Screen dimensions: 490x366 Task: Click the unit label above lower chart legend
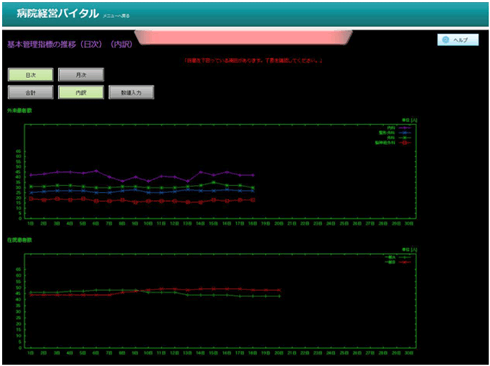pos(410,250)
